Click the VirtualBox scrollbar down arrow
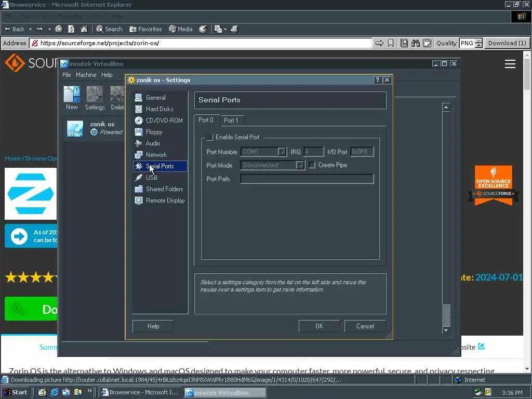The height and width of the screenshot is (399, 532). click(446, 330)
